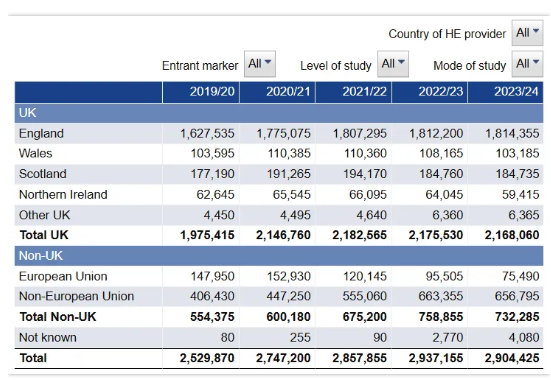
Task: Click Not known 2022/23 value 2,770
Action: click(x=448, y=337)
